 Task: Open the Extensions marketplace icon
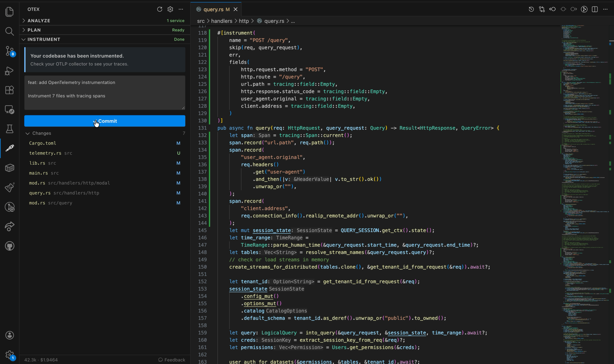(9, 90)
